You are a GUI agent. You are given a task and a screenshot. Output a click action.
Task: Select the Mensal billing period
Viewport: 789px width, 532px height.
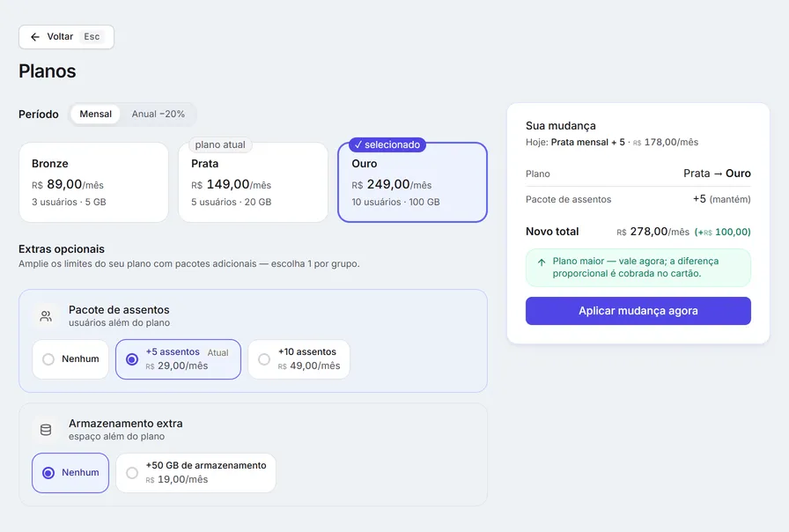[96, 115]
